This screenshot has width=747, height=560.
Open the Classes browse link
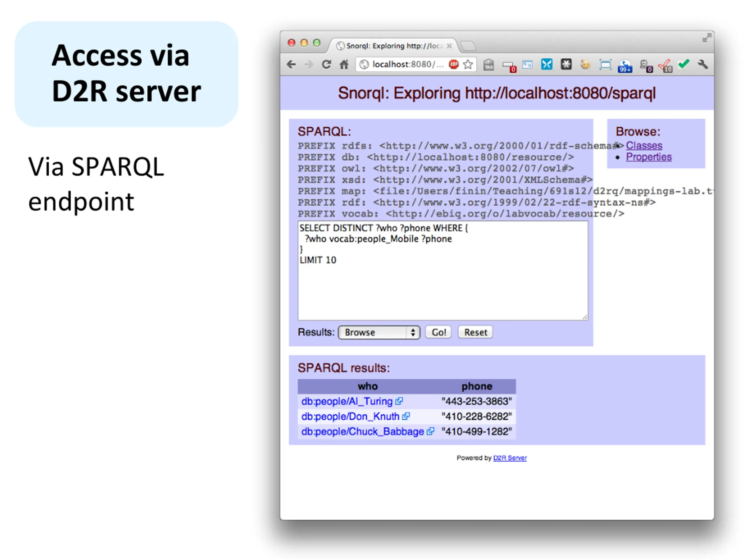pyautogui.click(x=644, y=146)
